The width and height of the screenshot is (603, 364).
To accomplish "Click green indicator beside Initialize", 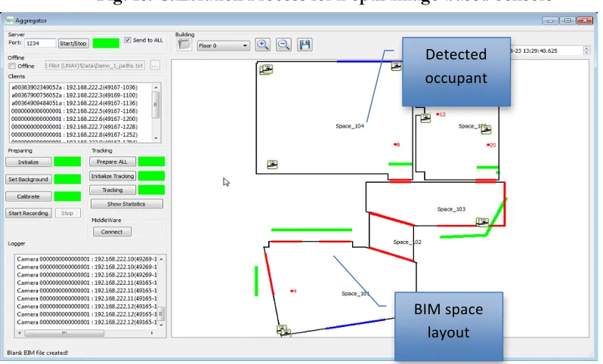I will coord(67,162).
